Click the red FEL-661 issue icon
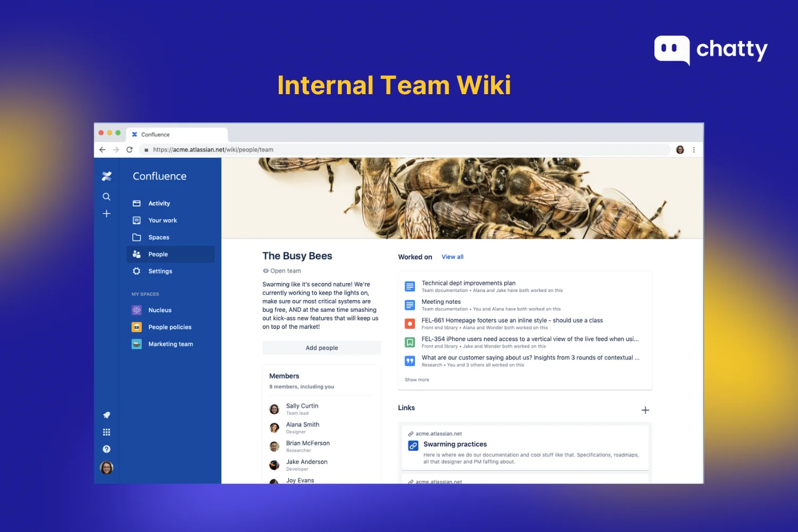Image resolution: width=798 pixels, height=532 pixels. (410, 323)
